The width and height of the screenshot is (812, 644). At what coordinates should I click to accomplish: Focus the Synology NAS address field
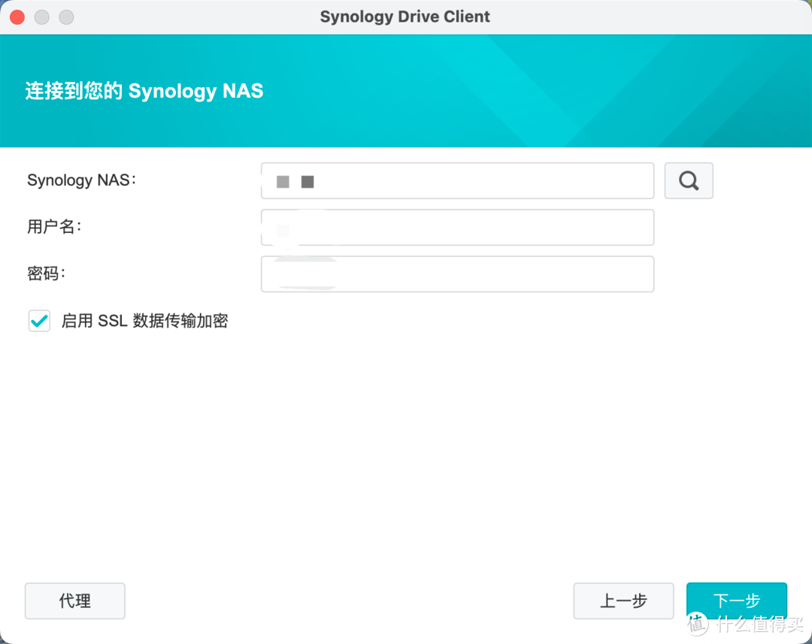(x=457, y=180)
